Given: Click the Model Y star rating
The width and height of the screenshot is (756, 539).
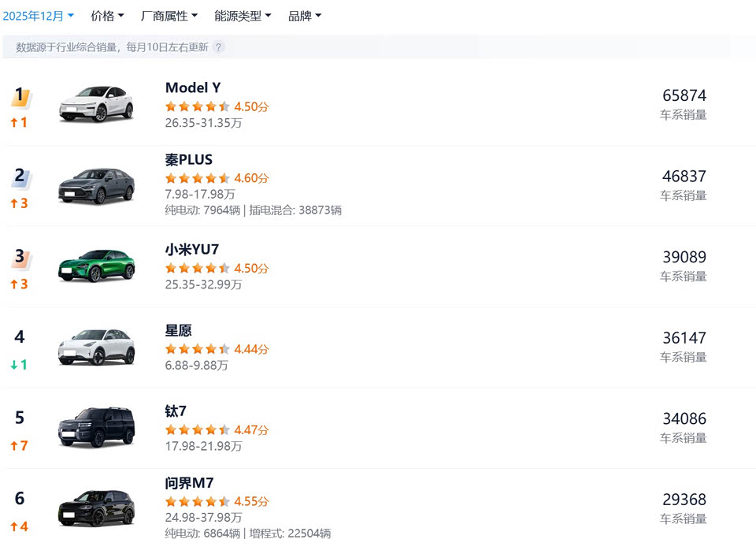Looking at the screenshot, I should point(197,106).
